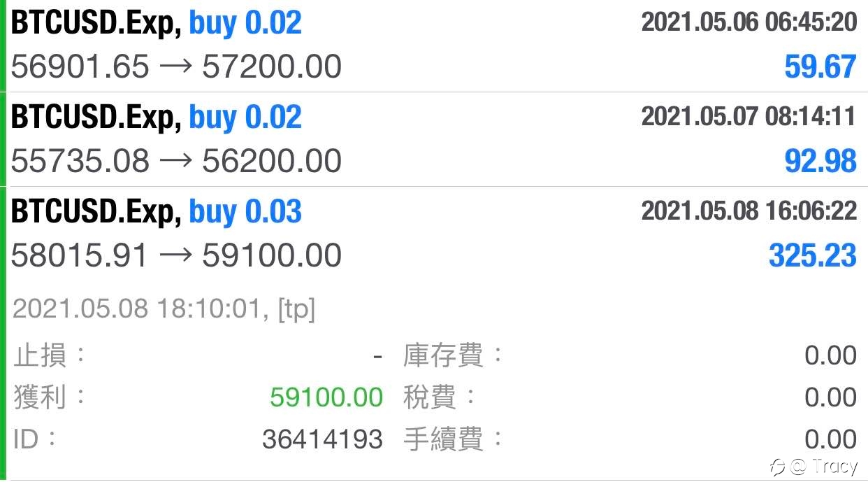The height and width of the screenshot is (496, 868).
Task: Click the 手續費 commission value 0.00
Action: coord(830,439)
